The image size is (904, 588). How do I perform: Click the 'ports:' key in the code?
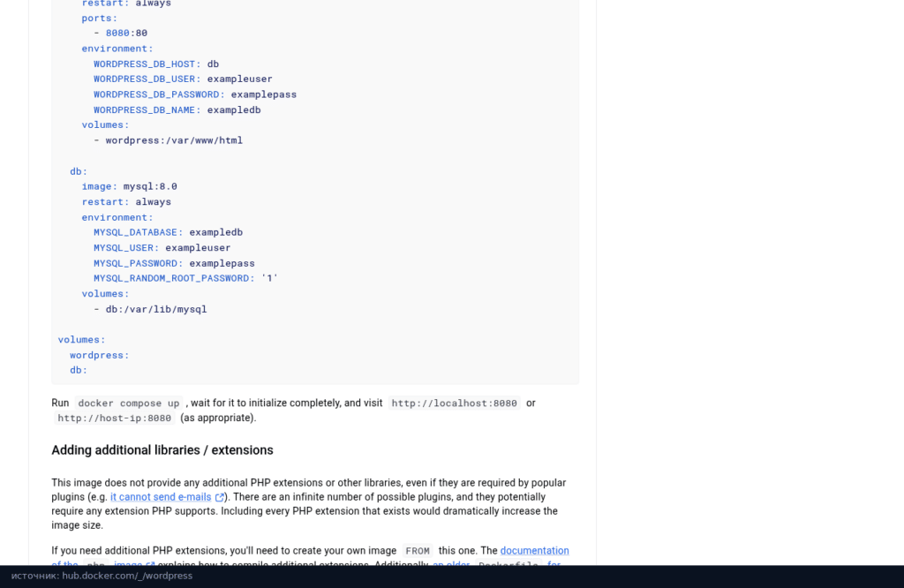(99, 18)
